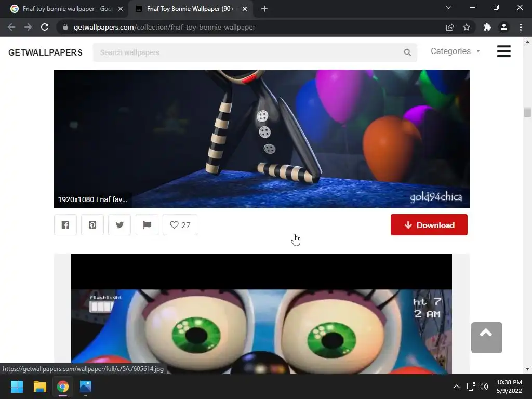The width and height of the screenshot is (532, 399).
Task: Open the Chrome profile icon
Action: pyautogui.click(x=504, y=27)
